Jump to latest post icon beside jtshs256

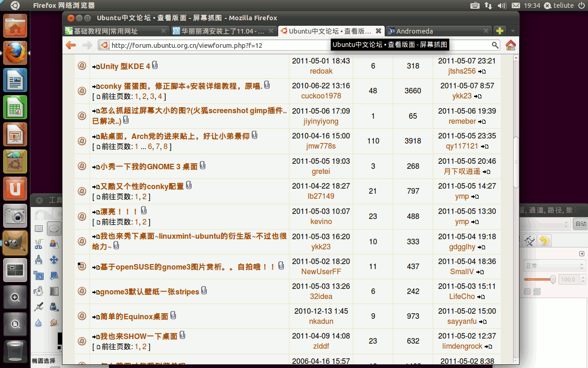[x=482, y=71]
